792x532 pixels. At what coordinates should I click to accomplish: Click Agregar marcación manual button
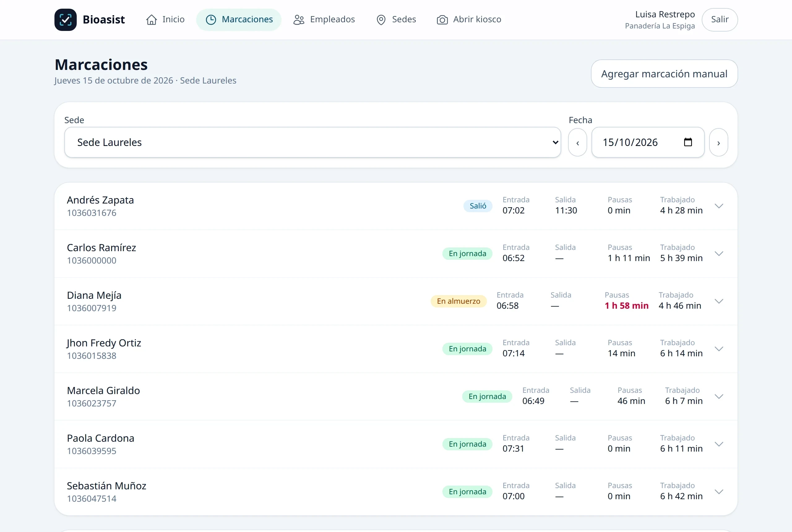[664, 74]
